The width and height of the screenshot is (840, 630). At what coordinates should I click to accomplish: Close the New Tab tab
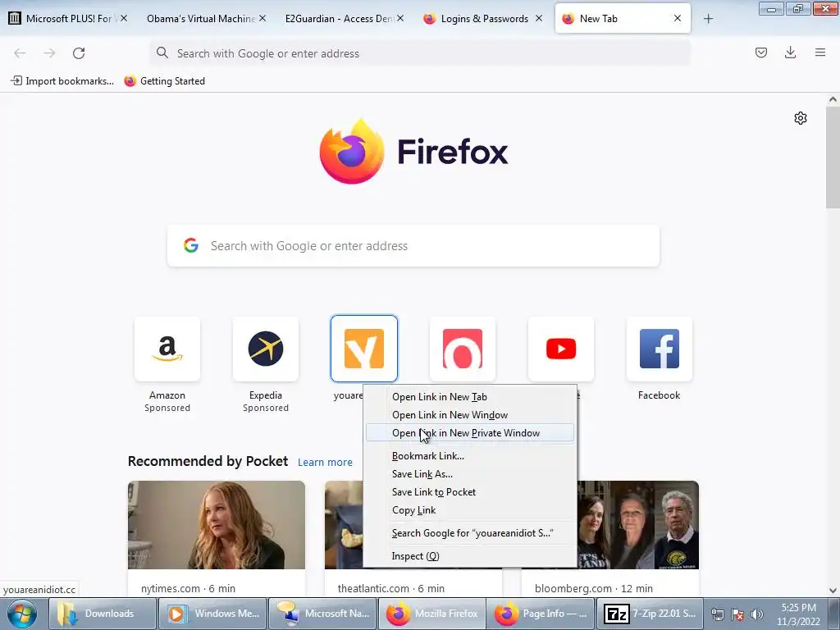click(x=678, y=18)
